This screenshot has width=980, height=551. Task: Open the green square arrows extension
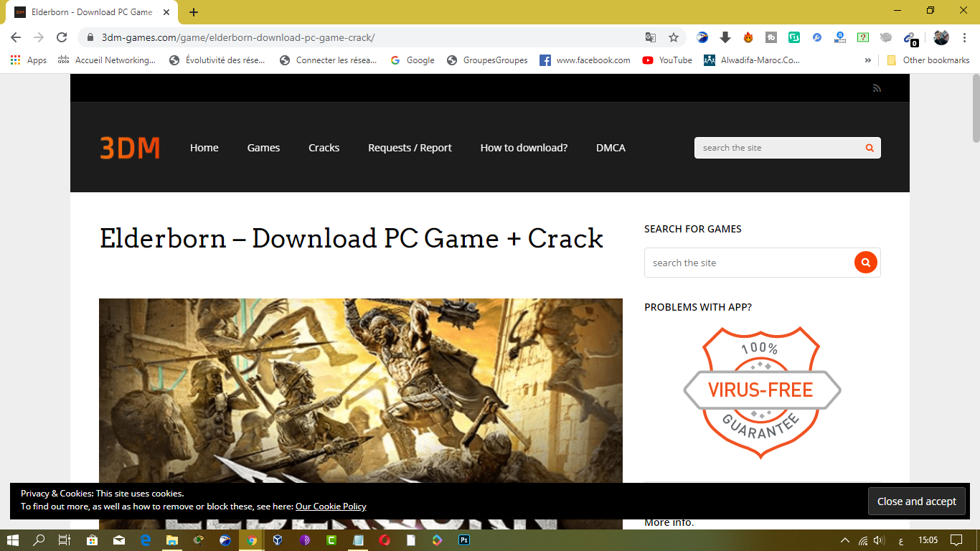point(794,37)
